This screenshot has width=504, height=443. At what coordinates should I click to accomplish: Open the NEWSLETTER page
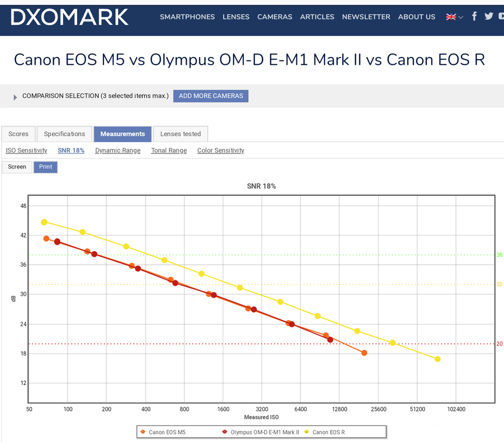point(366,17)
